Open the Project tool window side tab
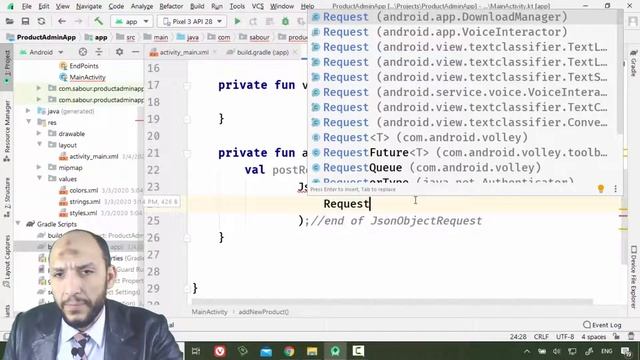This screenshot has width=640, height=360. click(x=7, y=67)
